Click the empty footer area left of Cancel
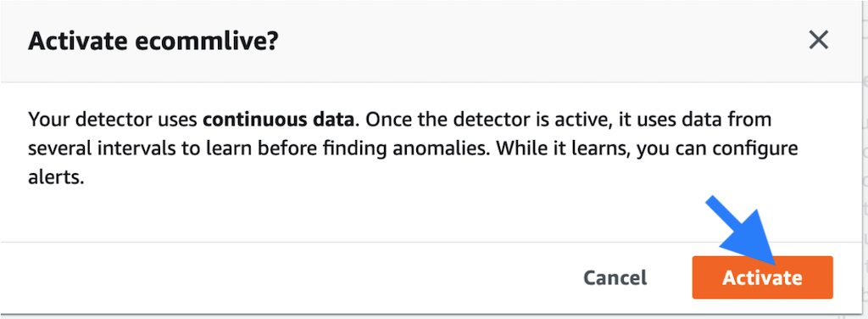The height and width of the screenshot is (319, 868). pyautogui.click(x=288, y=277)
